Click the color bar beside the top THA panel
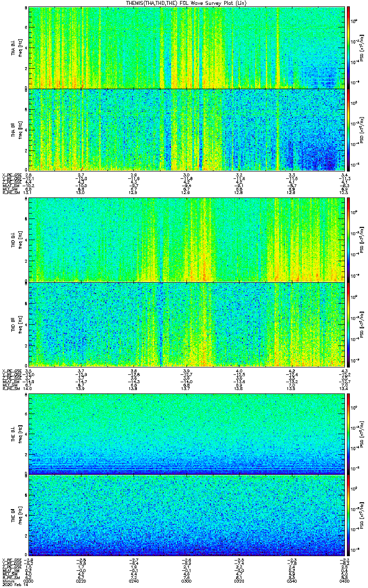This screenshot has height=588, width=368. (x=349, y=47)
